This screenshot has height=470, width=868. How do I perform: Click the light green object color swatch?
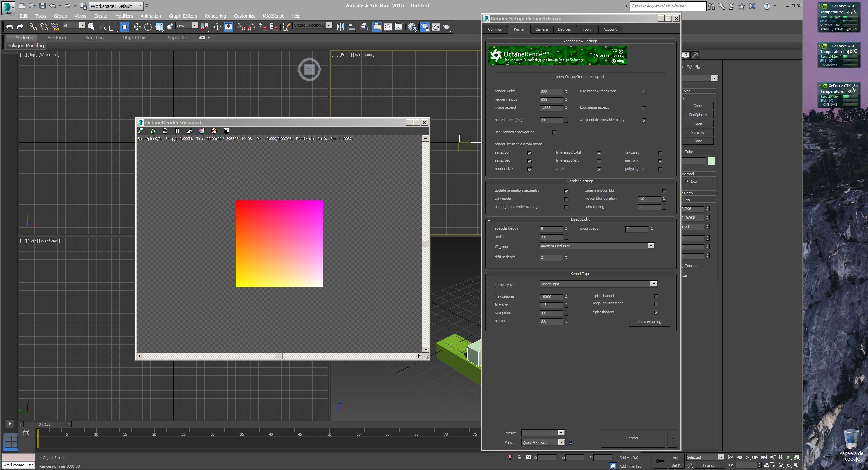pyautogui.click(x=711, y=161)
